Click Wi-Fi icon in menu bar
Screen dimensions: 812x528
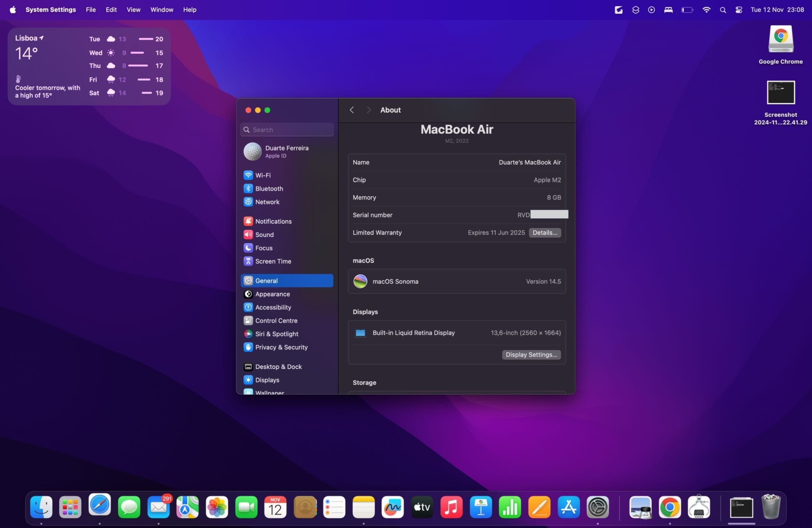[706, 10]
